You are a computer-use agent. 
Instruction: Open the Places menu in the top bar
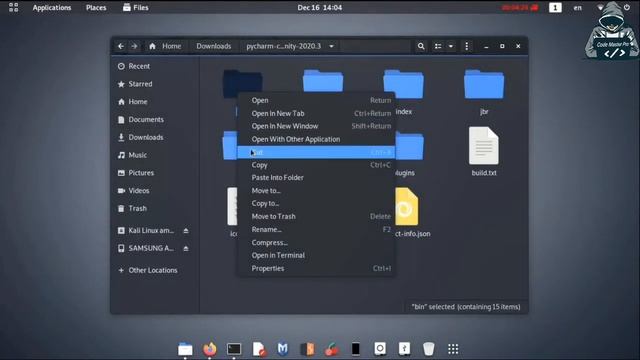(96, 7)
